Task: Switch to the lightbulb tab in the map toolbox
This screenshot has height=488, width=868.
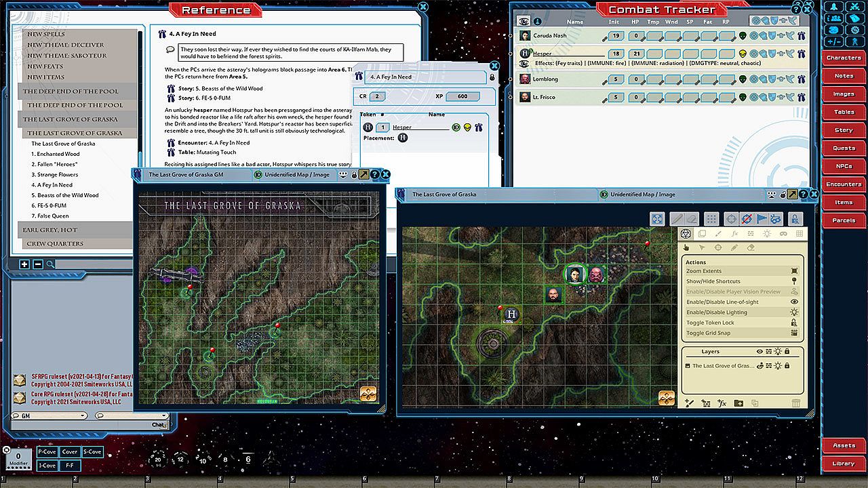Action: 767,234
